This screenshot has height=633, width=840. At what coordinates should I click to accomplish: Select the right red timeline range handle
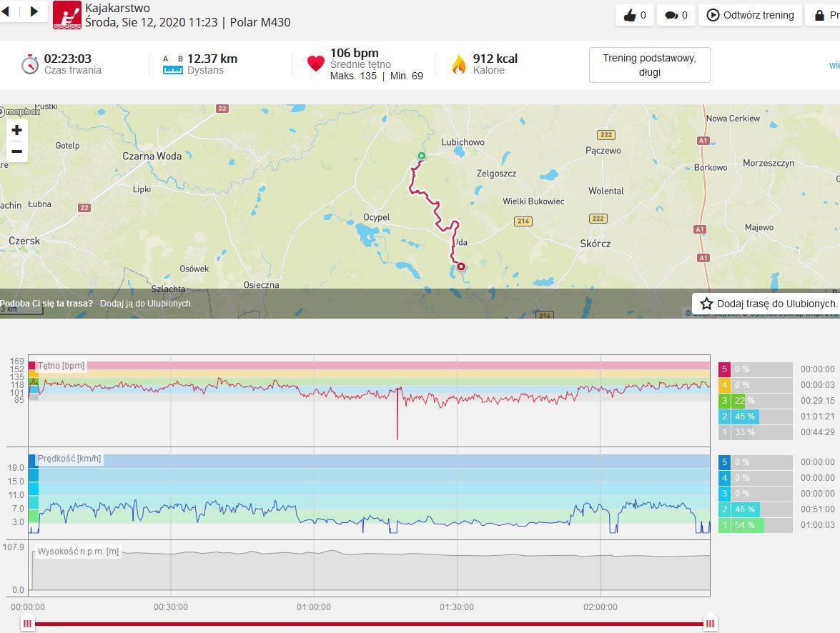click(x=710, y=624)
